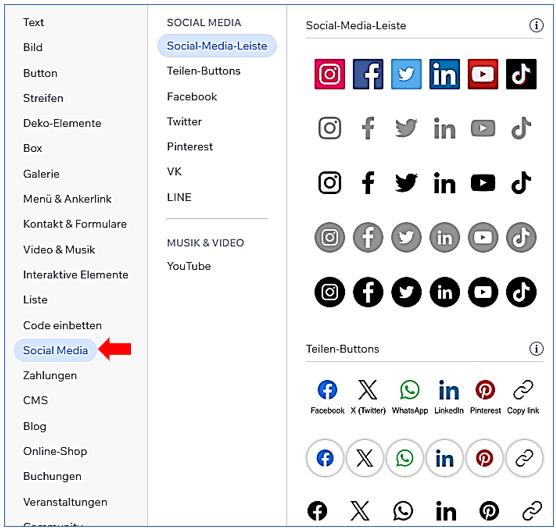Open the Pinterest subcategory

point(190,146)
